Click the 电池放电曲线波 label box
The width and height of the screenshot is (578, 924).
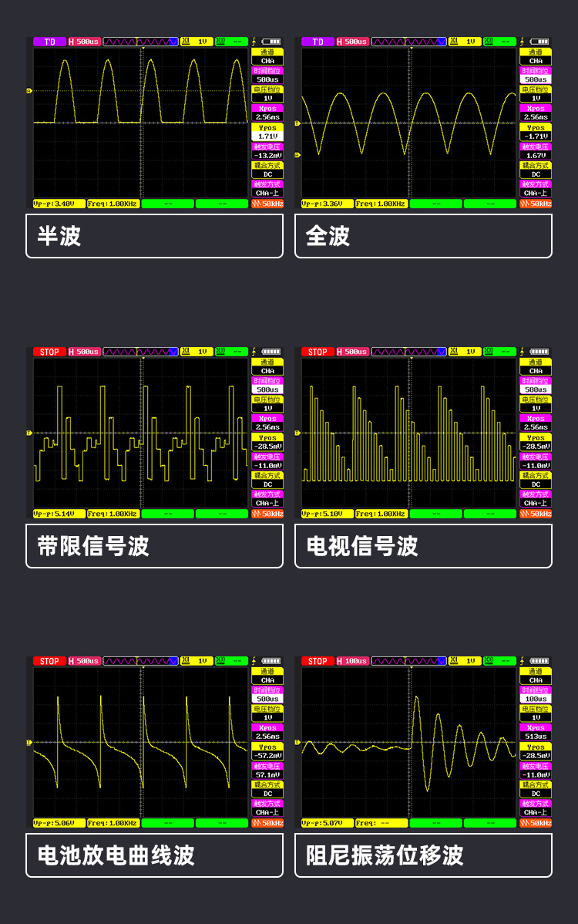[154, 855]
